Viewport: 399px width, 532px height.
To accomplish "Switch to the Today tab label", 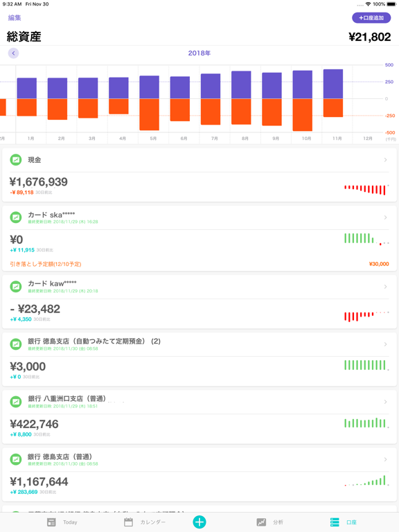I will [70, 522].
